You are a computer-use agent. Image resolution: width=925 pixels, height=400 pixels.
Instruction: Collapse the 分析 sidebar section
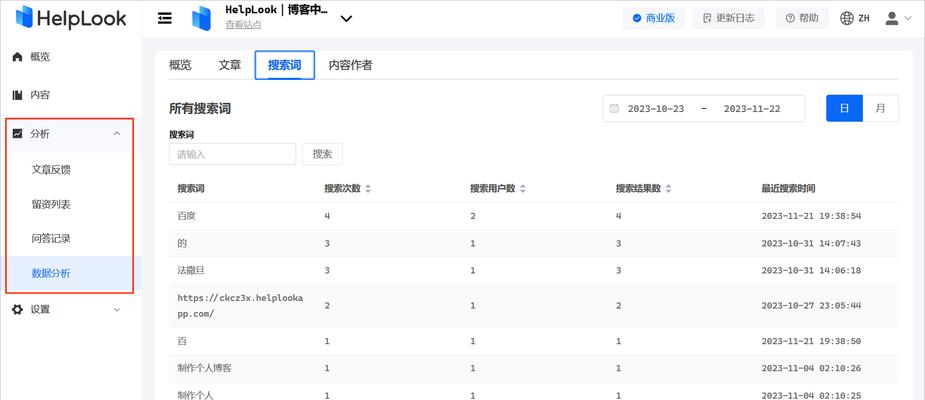(x=70, y=134)
